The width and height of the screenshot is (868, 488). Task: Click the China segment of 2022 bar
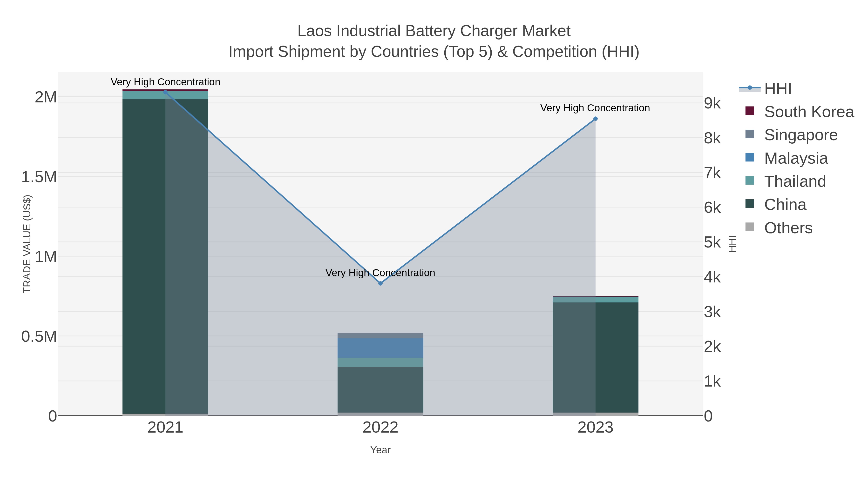(x=380, y=390)
